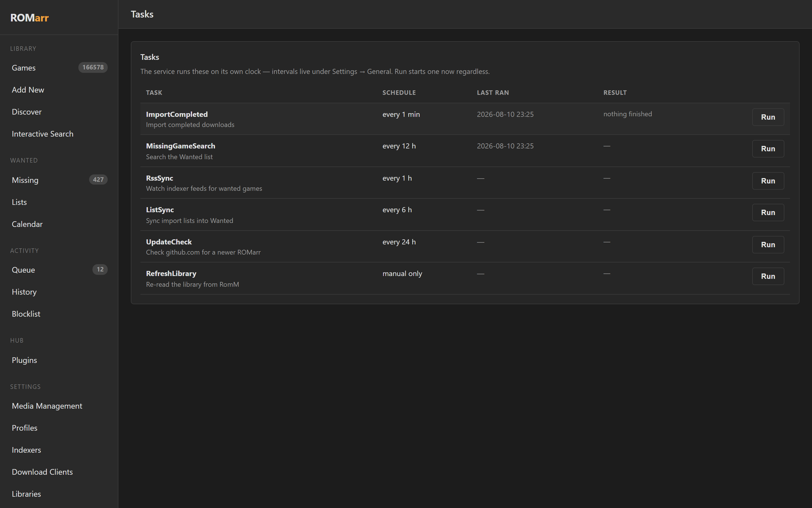The image size is (812, 508).
Task: Click the Queue badge showing 12
Action: 100,270
